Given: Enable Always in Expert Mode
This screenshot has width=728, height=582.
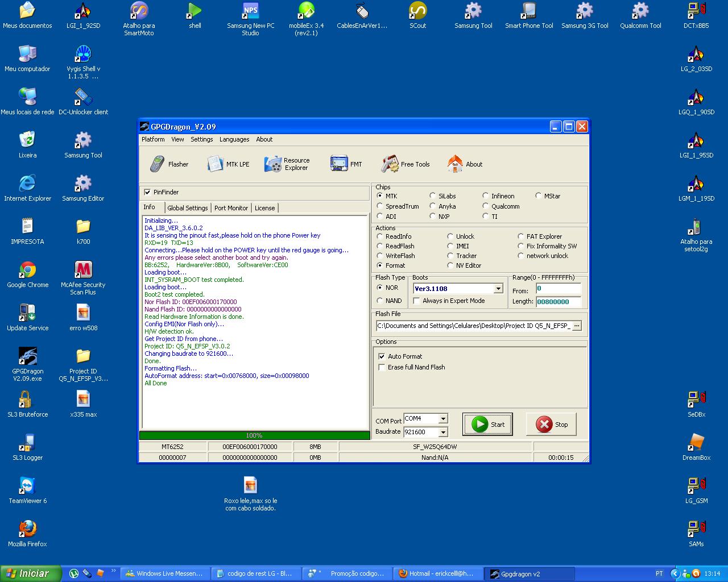Looking at the screenshot, I should [416, 301].
